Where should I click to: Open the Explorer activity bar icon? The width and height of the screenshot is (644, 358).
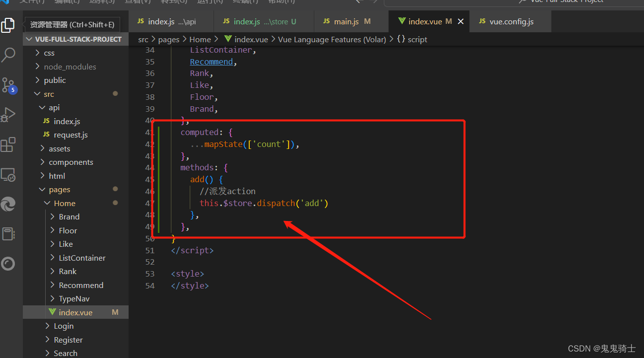click(8, 25)
